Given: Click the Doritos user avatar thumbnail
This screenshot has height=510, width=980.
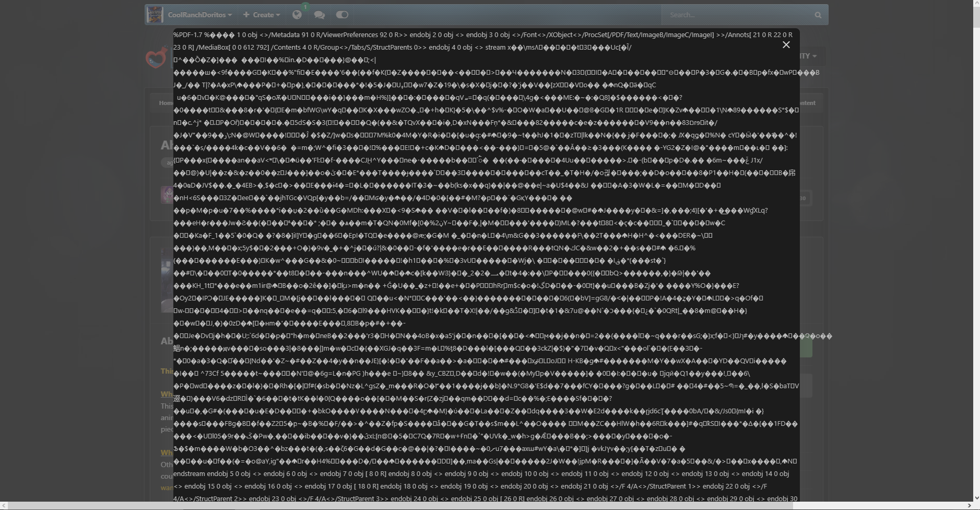Looking at the screenshot, I should pos(155,15).
